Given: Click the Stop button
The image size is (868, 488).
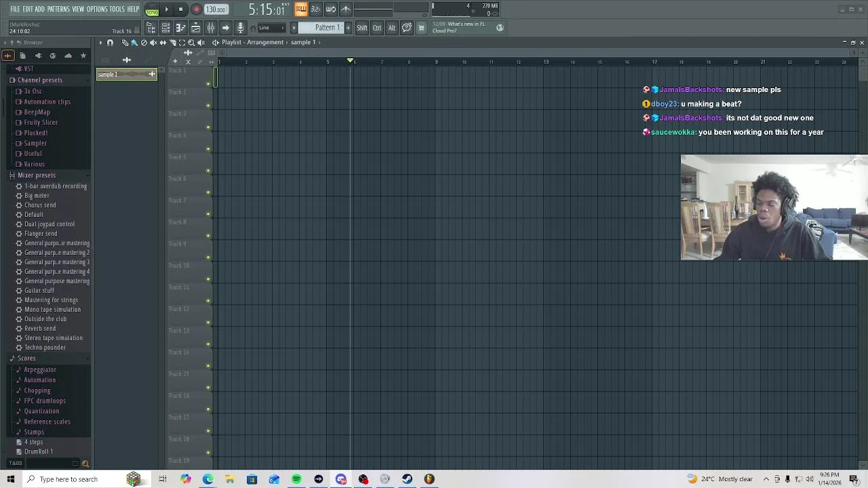Looking at the screenshot, I should click(180, 9).
